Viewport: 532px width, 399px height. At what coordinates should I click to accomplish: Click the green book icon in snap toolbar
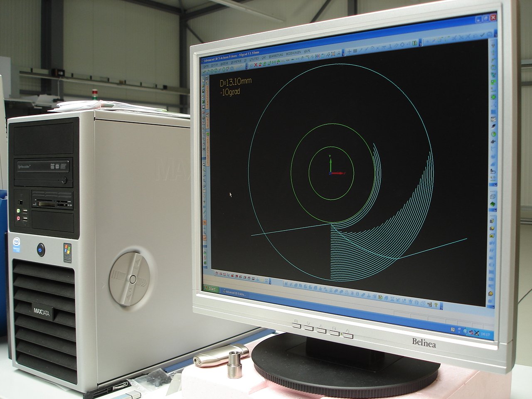[x=415, y=43]
